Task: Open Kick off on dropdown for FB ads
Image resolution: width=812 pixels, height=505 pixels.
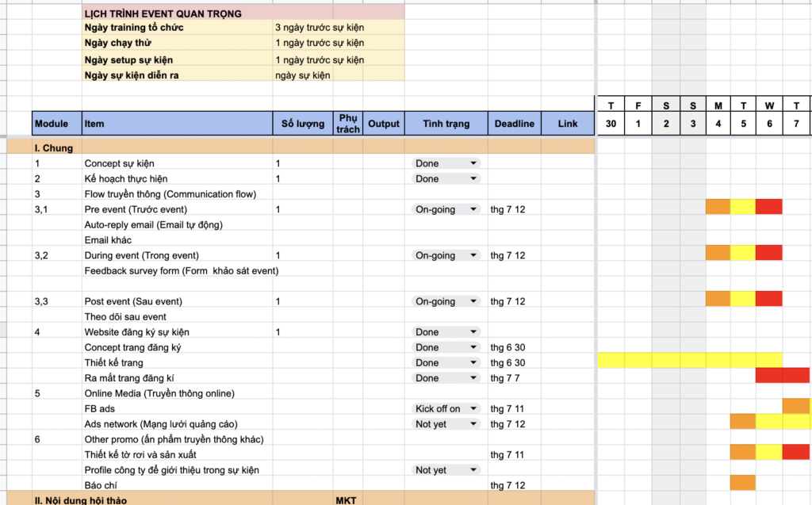Action: click(473, 409)
